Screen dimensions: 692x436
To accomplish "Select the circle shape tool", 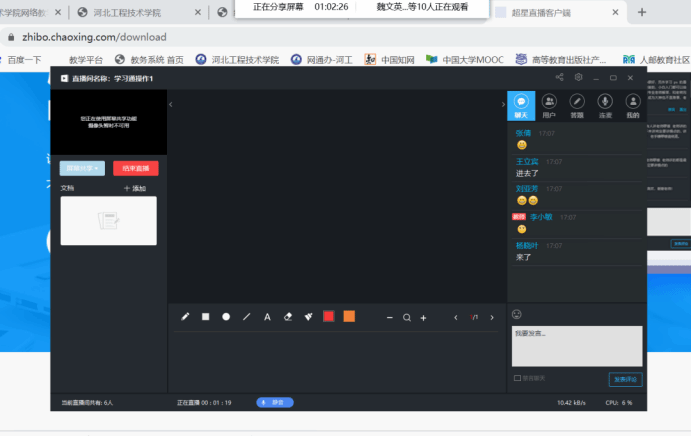I will (x=226, y=317).
